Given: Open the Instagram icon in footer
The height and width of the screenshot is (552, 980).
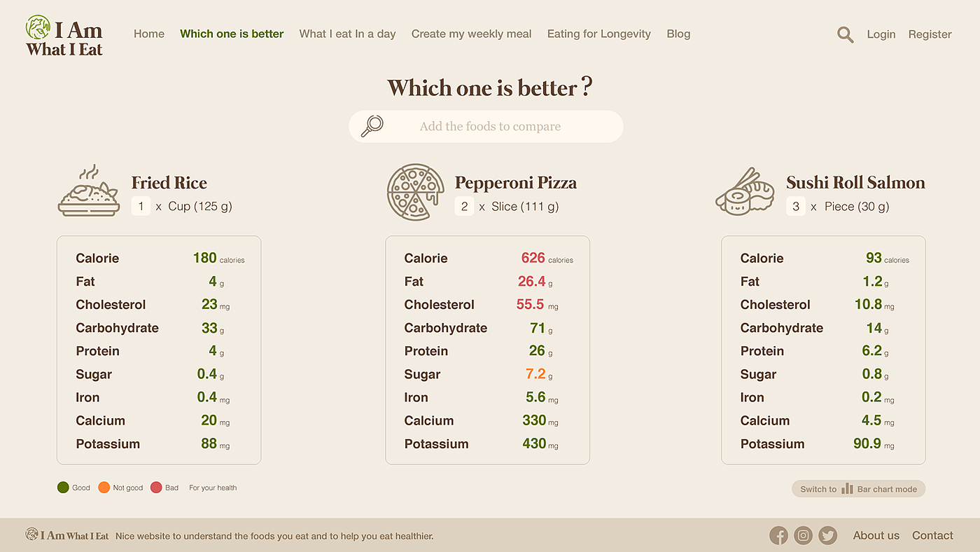Looking at the screenshot, I should (x=804, y=536).
